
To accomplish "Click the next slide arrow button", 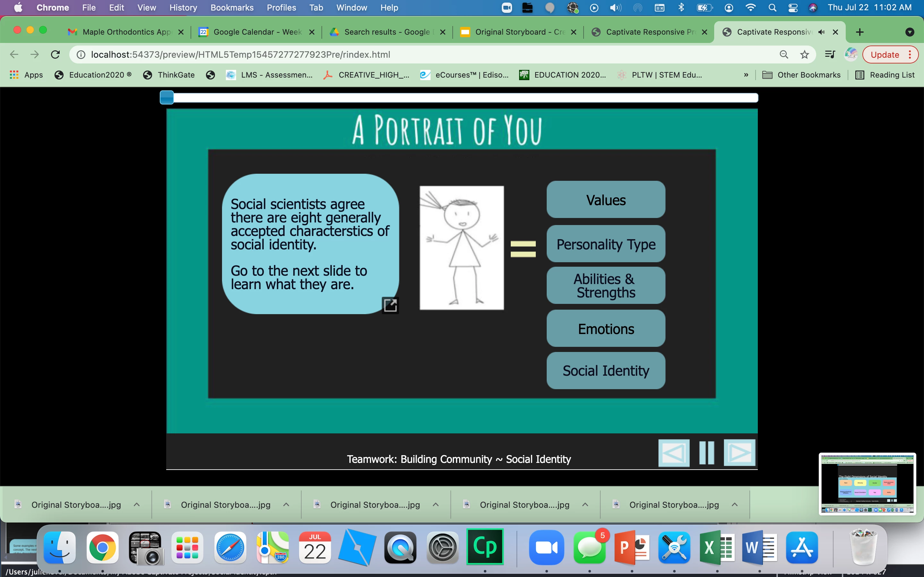I will pyautogui.click(x=739, y=453).
